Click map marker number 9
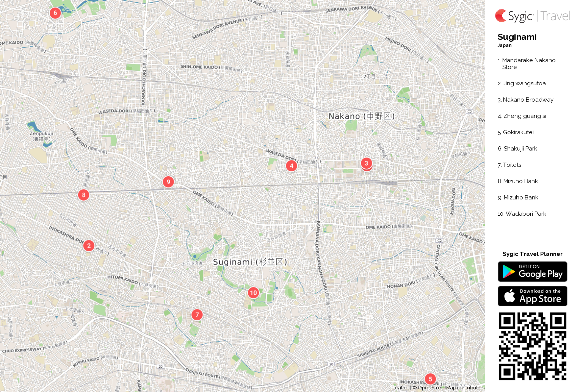 coord(168,182)
